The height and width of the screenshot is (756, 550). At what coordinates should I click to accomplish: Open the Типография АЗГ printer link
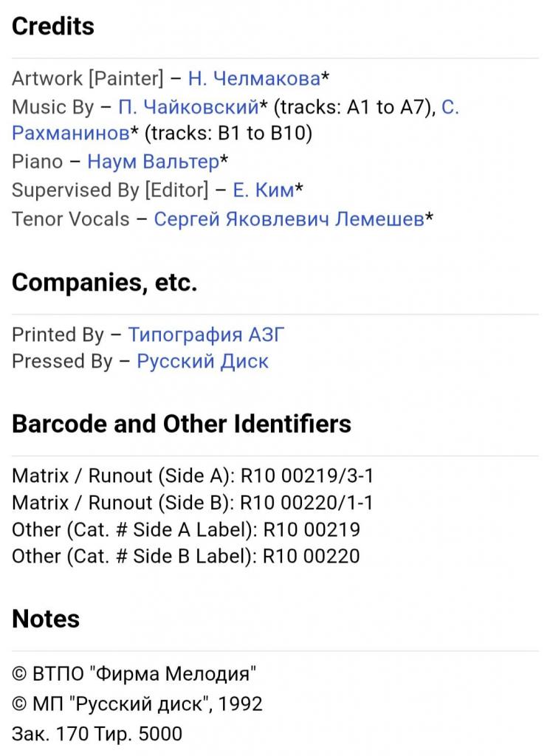206,335
